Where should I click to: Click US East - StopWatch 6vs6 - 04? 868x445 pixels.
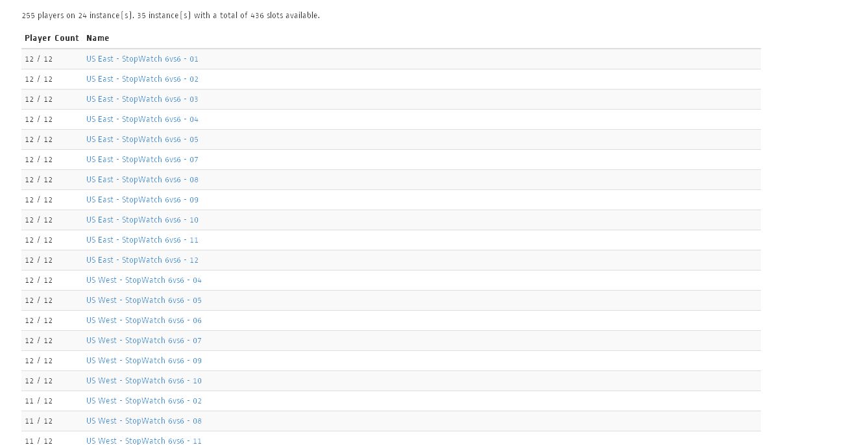coord(142,119)
